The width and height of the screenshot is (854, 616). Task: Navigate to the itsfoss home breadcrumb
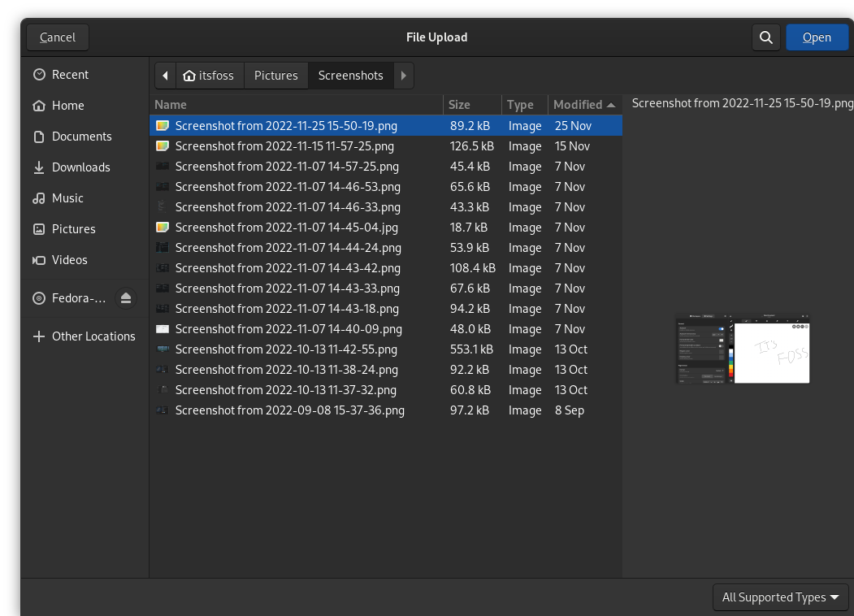pos(210,75)
